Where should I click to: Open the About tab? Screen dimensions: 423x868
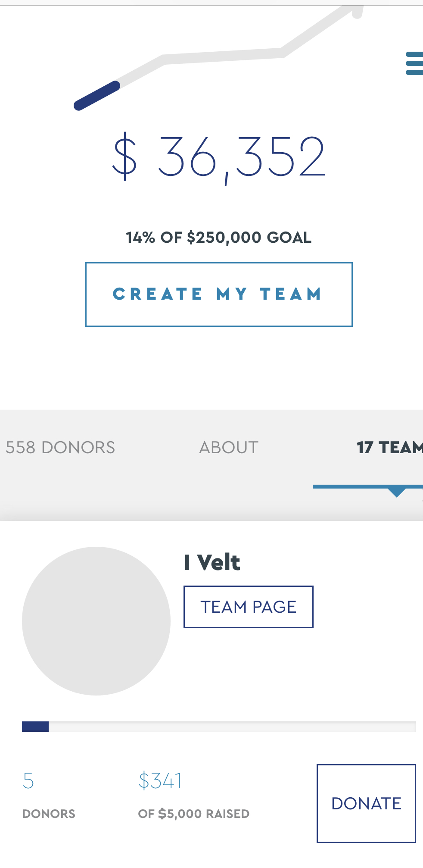[229, 448]
